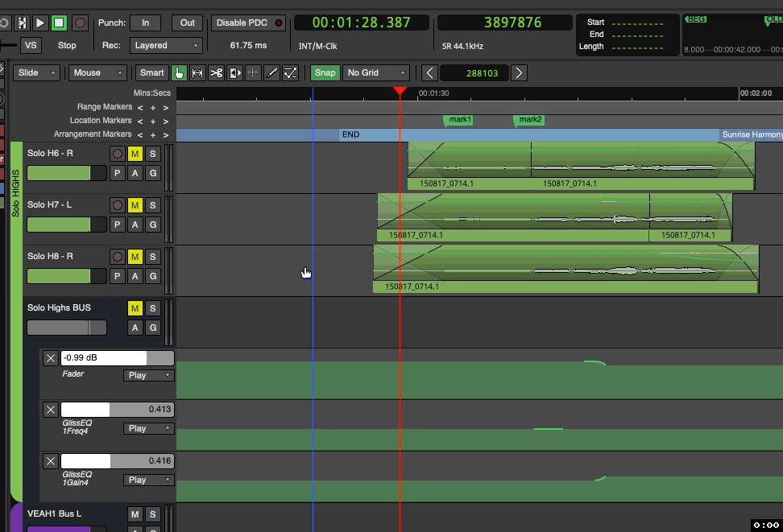Arm the global Record button
This screenshot has height=532, width=783.
(80, 23)
